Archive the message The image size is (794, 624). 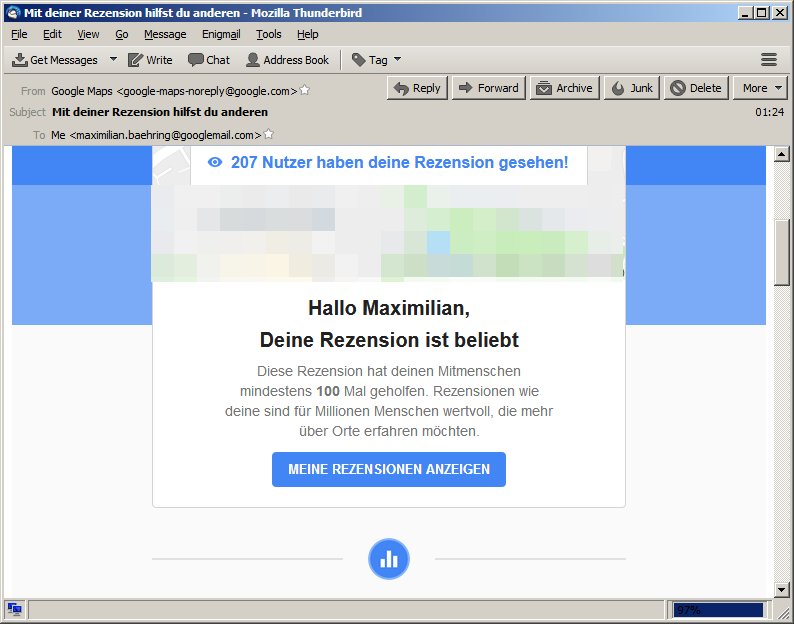(x=565, y=88)
